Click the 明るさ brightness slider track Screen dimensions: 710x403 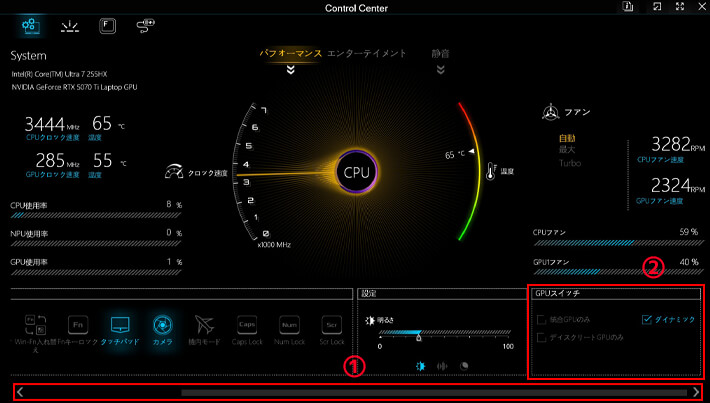(x=440, y=333)
